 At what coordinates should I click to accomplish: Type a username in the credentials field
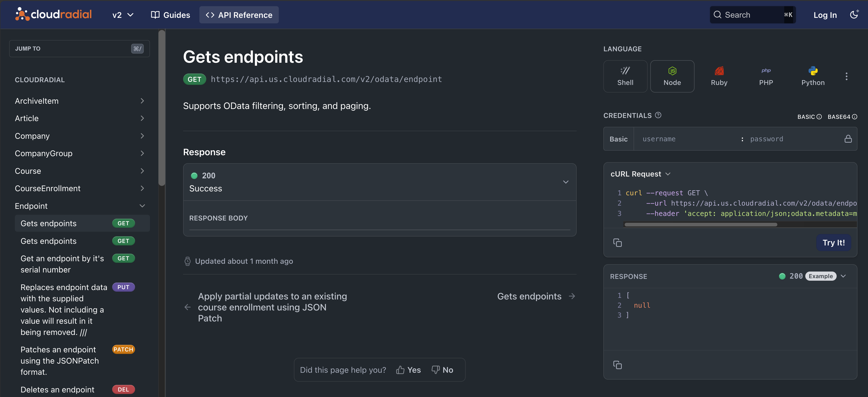684,139
